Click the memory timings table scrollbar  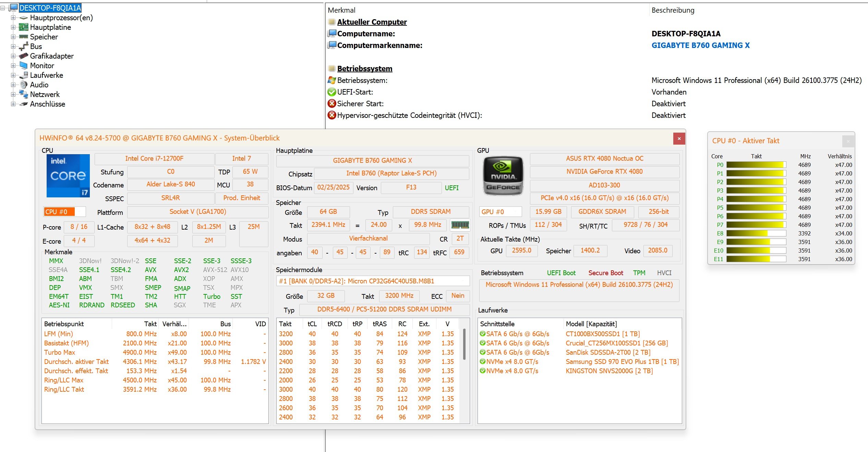tap(464, 344)
